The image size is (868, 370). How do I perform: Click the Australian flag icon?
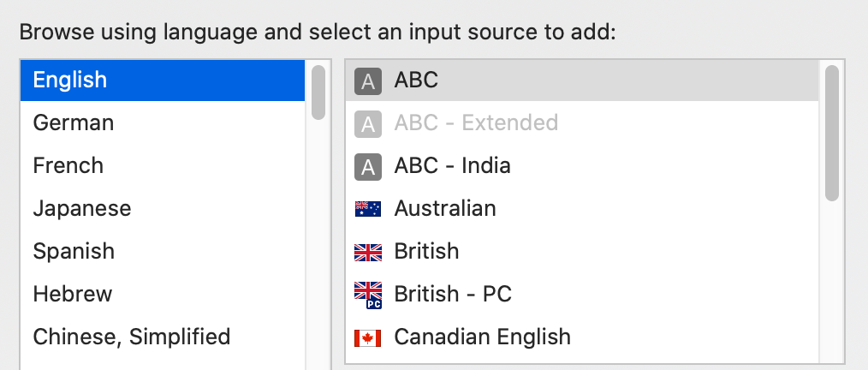367,209
